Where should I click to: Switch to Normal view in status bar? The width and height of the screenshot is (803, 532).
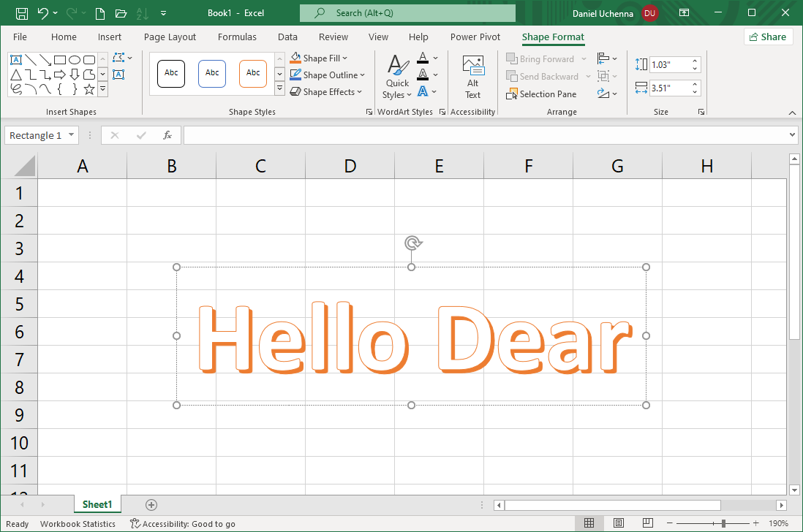589,523
